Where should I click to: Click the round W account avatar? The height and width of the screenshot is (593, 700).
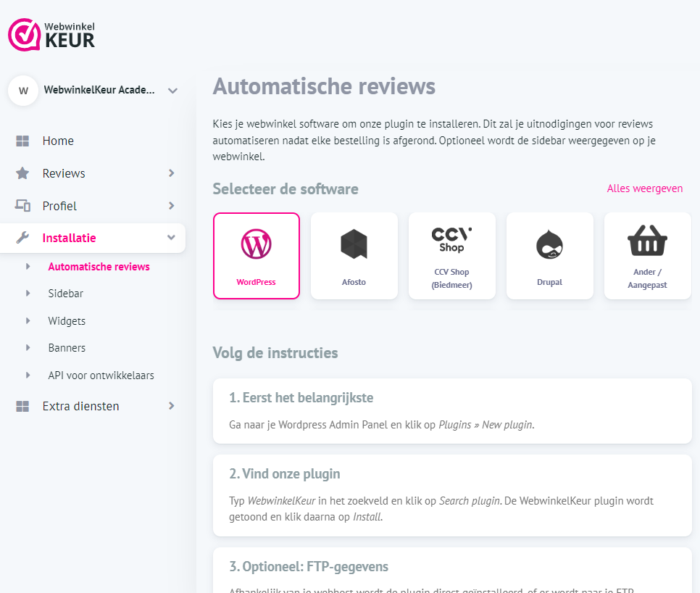coord(23,91)
